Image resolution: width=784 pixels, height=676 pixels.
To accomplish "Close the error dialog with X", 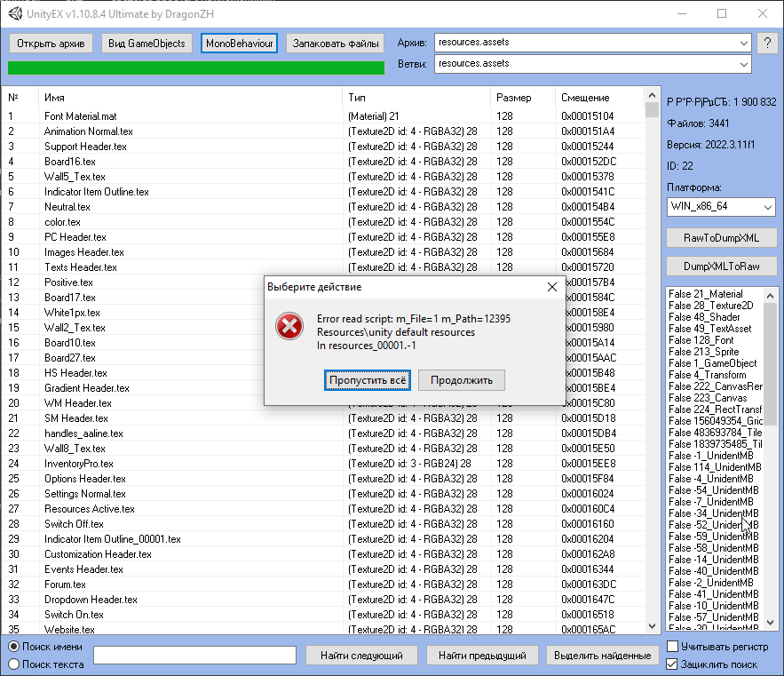I will click(551, 287).
